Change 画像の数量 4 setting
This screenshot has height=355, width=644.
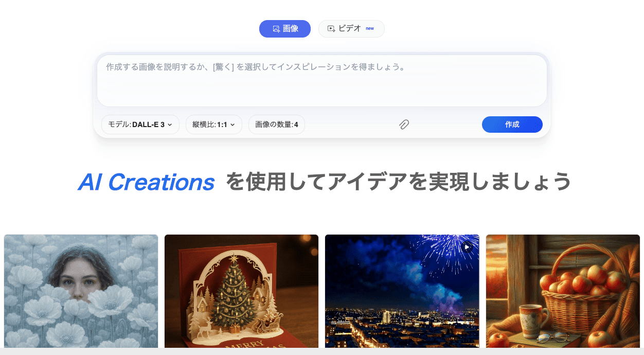(x=277, y=125)
